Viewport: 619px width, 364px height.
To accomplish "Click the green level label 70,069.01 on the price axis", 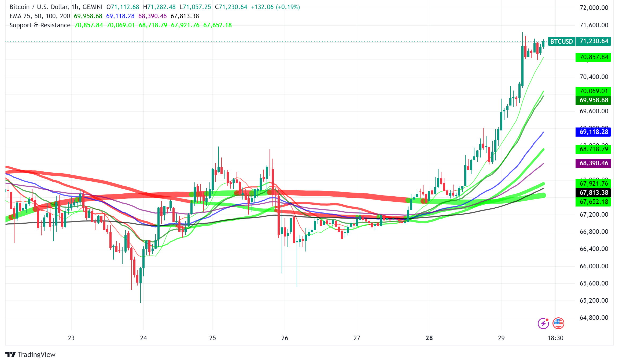I will 593,91.
